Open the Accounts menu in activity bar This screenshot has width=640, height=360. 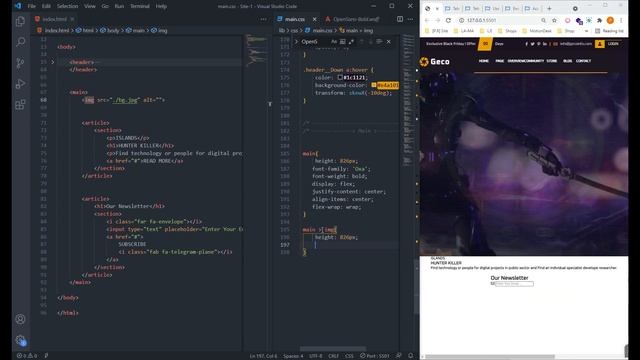20,319
